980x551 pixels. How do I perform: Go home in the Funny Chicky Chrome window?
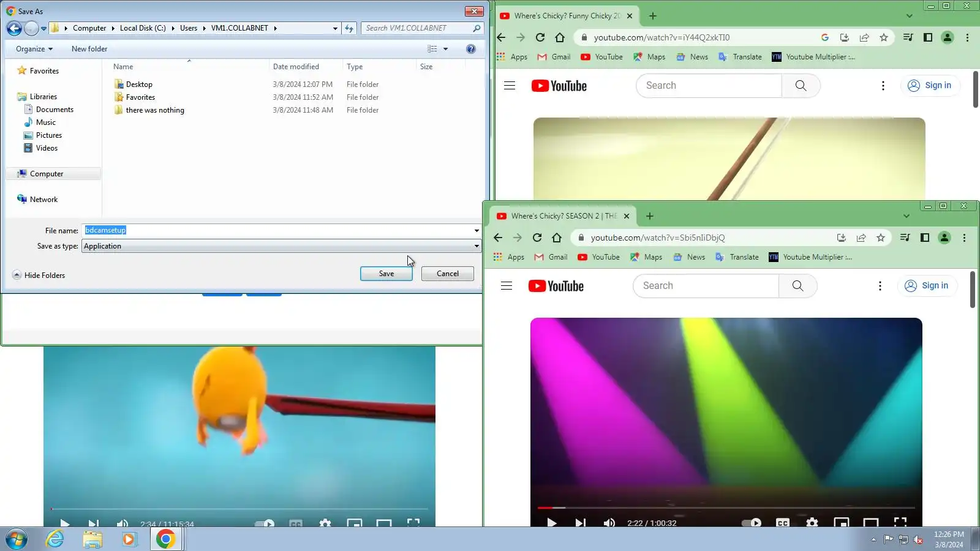[560, 37]
